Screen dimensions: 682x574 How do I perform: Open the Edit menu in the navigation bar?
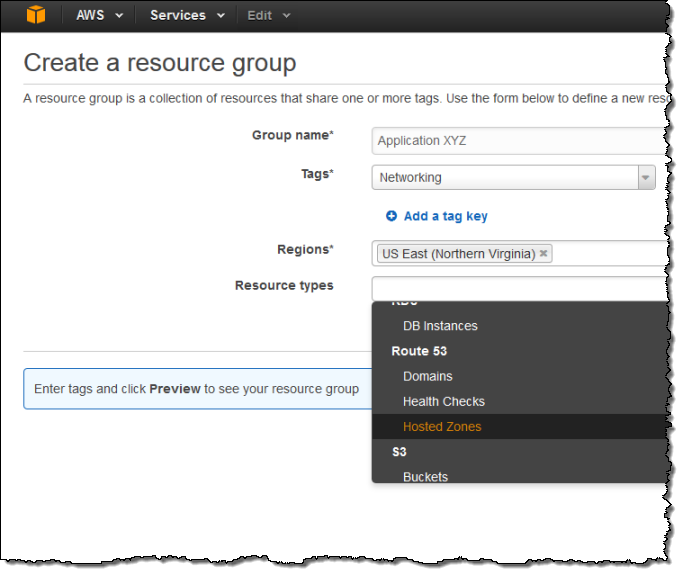click(x=269, y=15)
